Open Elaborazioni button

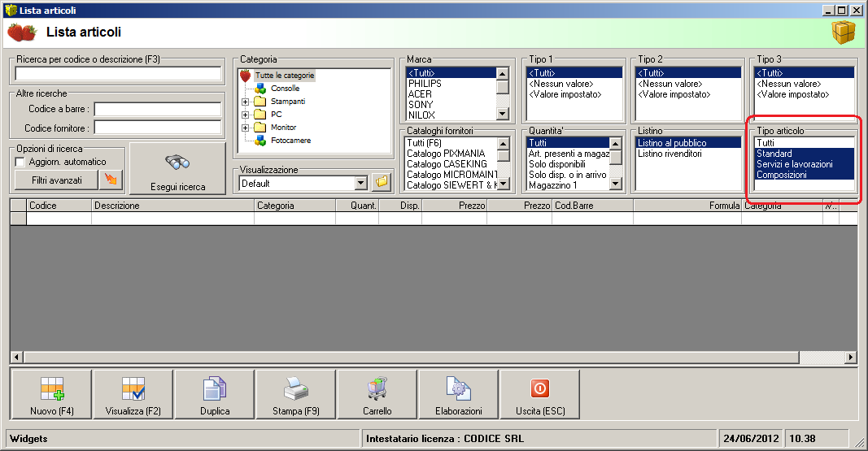(458, 394)
